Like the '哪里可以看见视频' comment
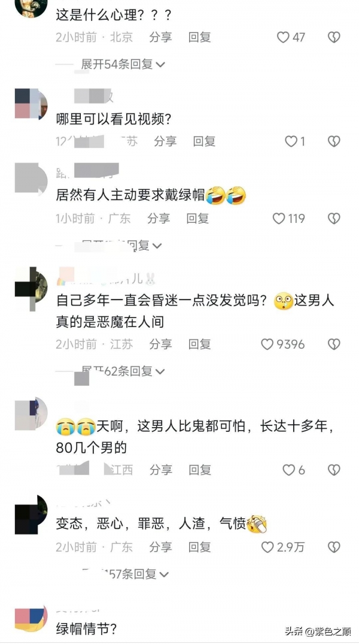Screen dimensions: 359x644 (x=291, y=142)
